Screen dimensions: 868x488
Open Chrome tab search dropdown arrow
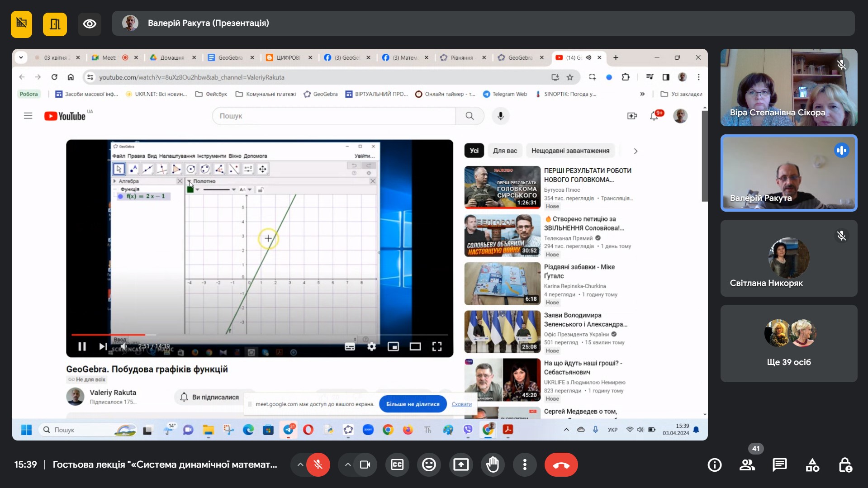click(21, 57)
